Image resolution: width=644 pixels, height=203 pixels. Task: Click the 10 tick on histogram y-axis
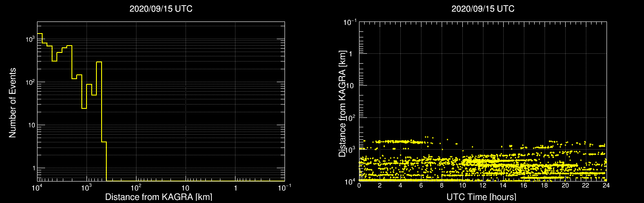click(31, 126)
